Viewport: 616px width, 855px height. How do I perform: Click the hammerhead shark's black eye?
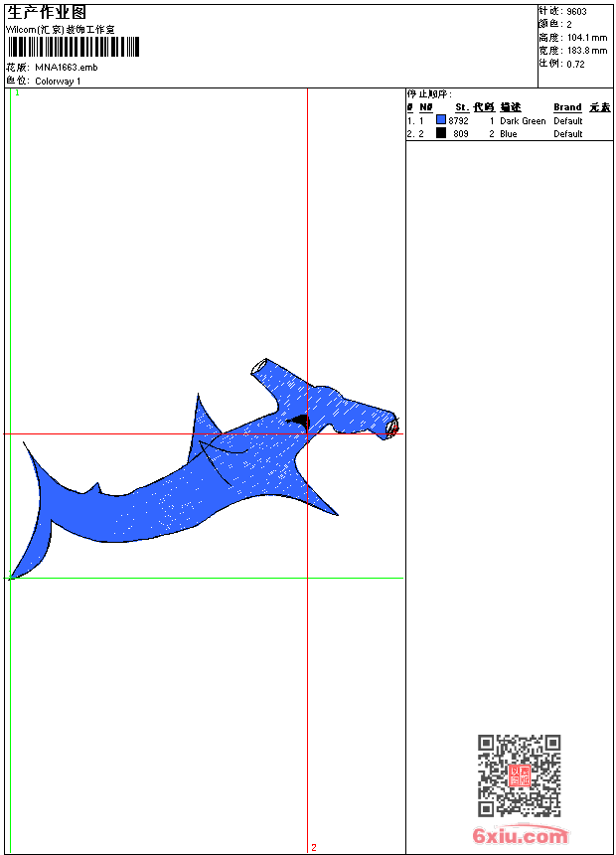click(300, 422)
